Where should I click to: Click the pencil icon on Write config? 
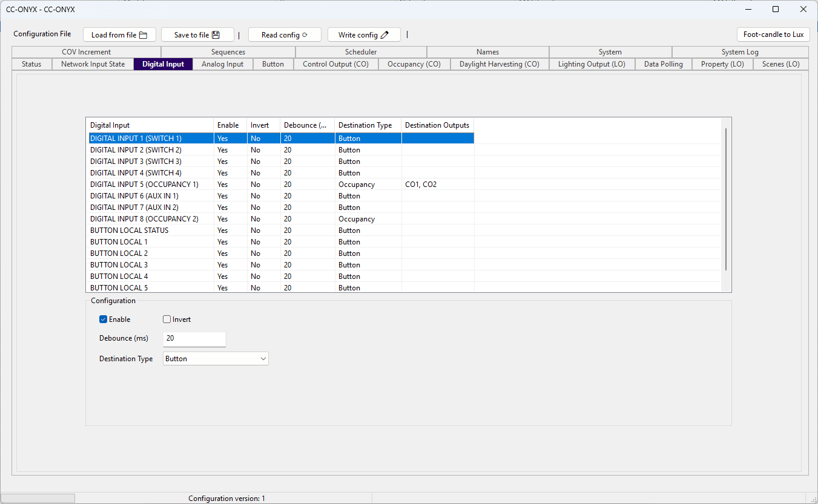click(384, 35)
